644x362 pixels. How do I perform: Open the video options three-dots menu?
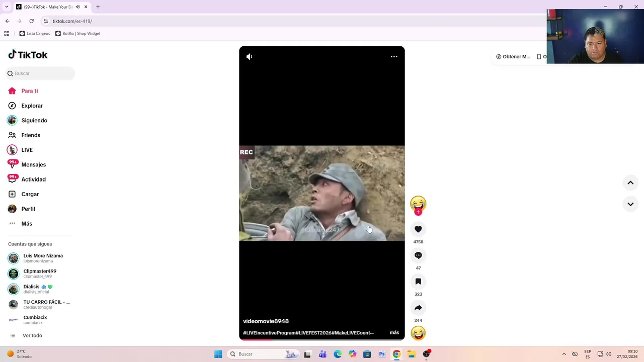click(x=394, y=57)
